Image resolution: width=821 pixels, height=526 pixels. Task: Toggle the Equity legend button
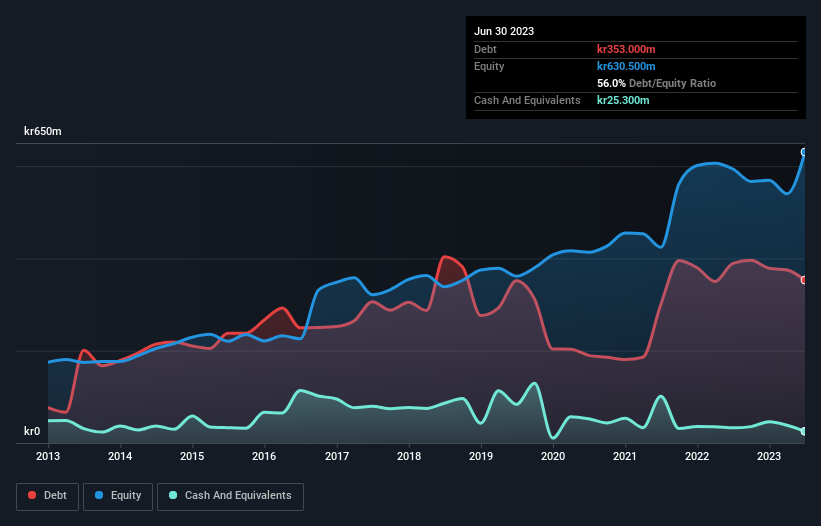coord(118,496)
